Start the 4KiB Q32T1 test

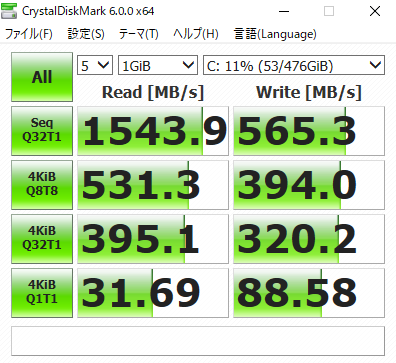(42, 239)
